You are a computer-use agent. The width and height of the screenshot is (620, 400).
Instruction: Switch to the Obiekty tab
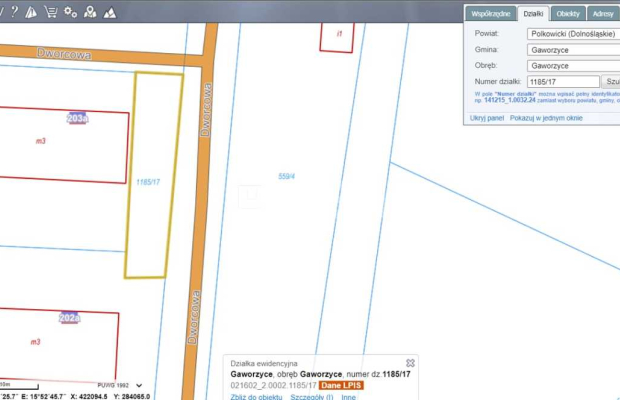click(569, 14)
